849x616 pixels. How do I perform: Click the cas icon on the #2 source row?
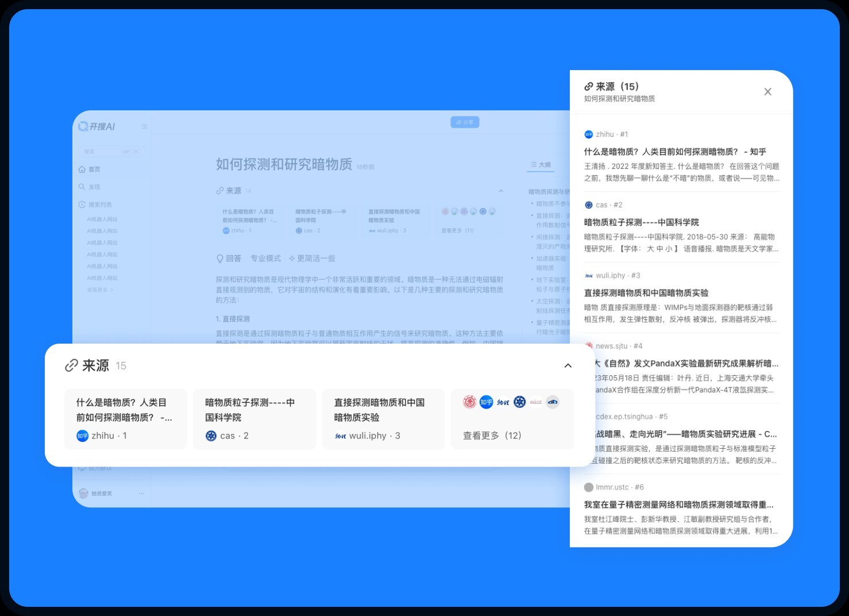coord(588,205)
